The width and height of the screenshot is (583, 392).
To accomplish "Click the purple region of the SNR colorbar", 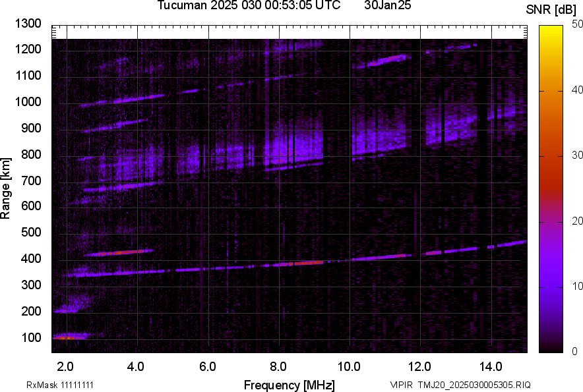I will click(551, 290).
